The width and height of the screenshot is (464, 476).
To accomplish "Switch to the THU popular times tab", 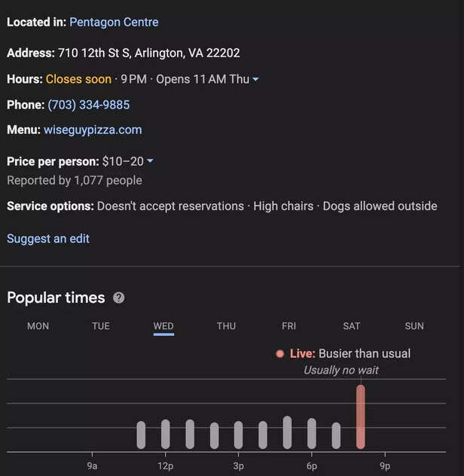I will pos(226,326).
